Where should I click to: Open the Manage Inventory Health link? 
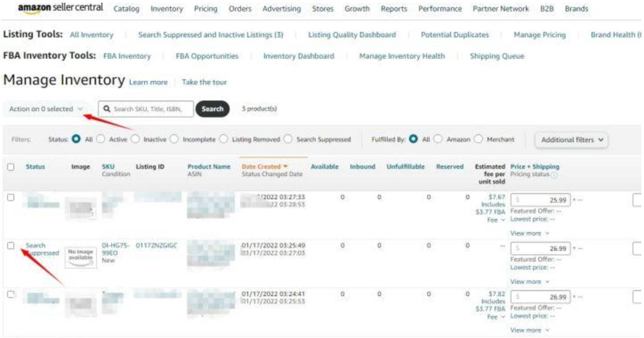pos(402,56)
